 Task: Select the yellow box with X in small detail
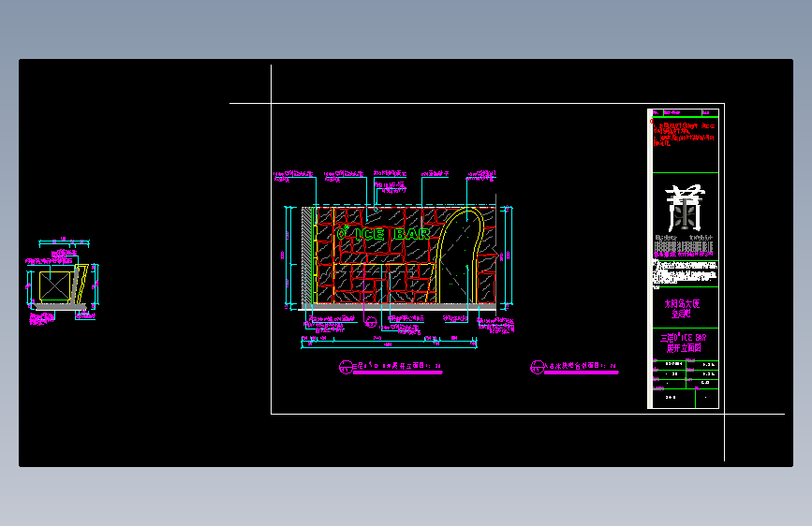(x=55, y=285)
